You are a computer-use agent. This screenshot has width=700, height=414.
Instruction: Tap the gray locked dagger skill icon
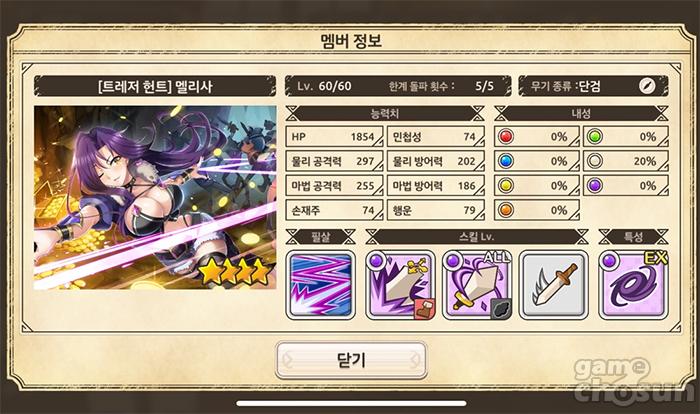tap(554, 285)
